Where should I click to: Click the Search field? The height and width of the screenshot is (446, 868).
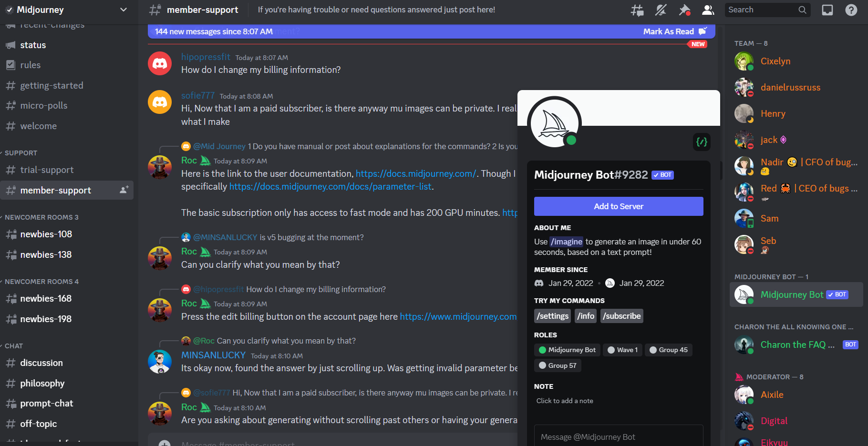pyautogui.click(x=767, y=10)
